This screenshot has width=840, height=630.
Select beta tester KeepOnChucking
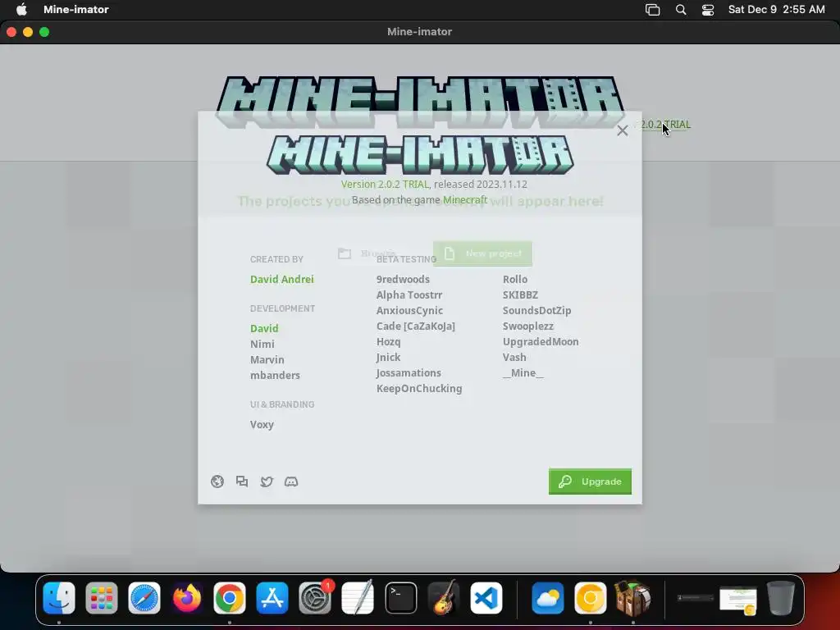pos(419,388)
